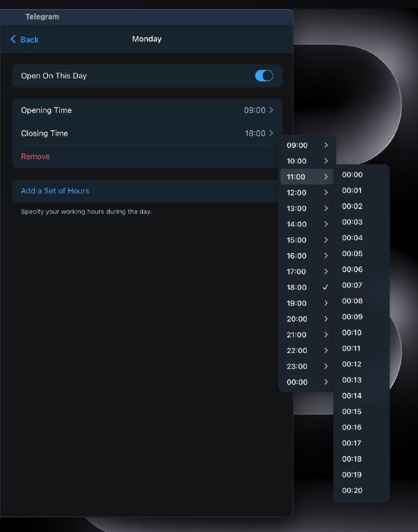The image size is (418, 532).
Task: Click the Back chevron arrow icon
Action: (x=13, y=39)
